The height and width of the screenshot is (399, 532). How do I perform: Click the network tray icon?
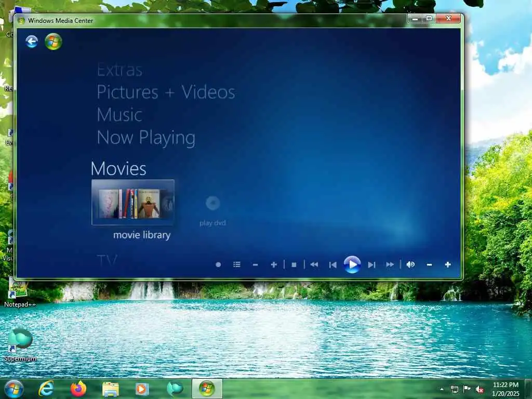[454, 389]
